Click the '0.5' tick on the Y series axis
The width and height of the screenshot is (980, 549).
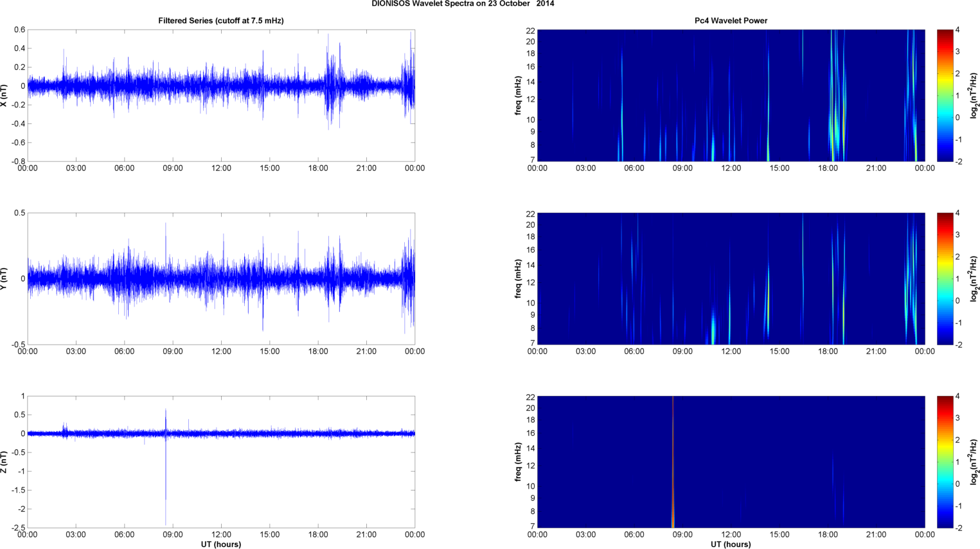20,213
